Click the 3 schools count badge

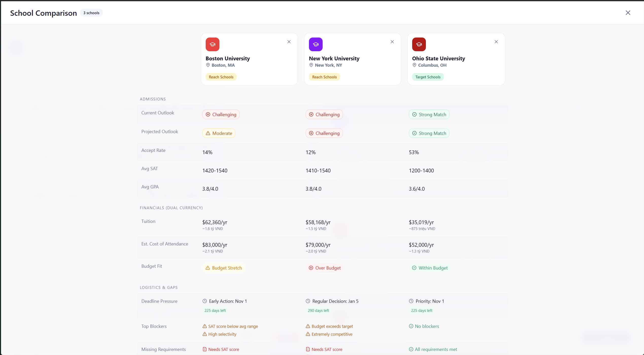[x=91, y=13]
